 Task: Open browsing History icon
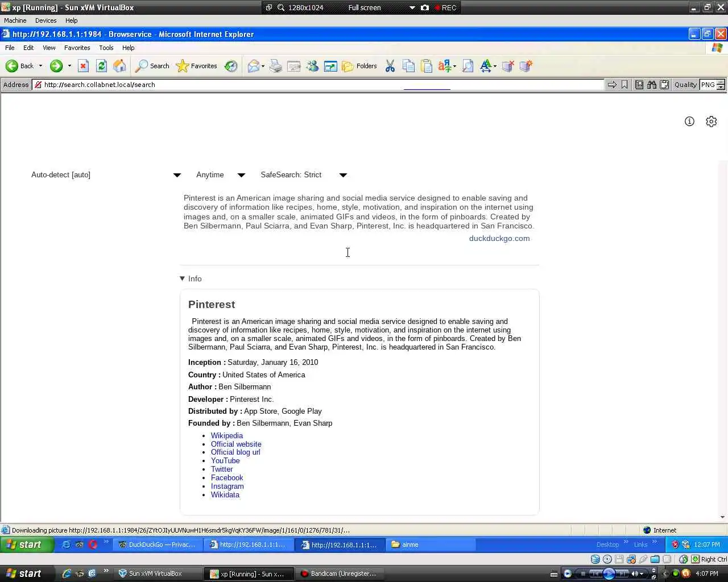click(x=231, y=66)
